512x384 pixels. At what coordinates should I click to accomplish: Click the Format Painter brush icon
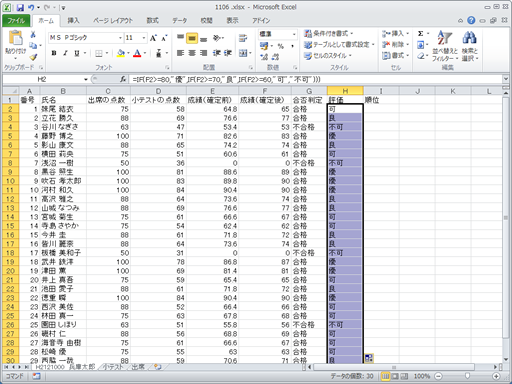pos(33,57)
